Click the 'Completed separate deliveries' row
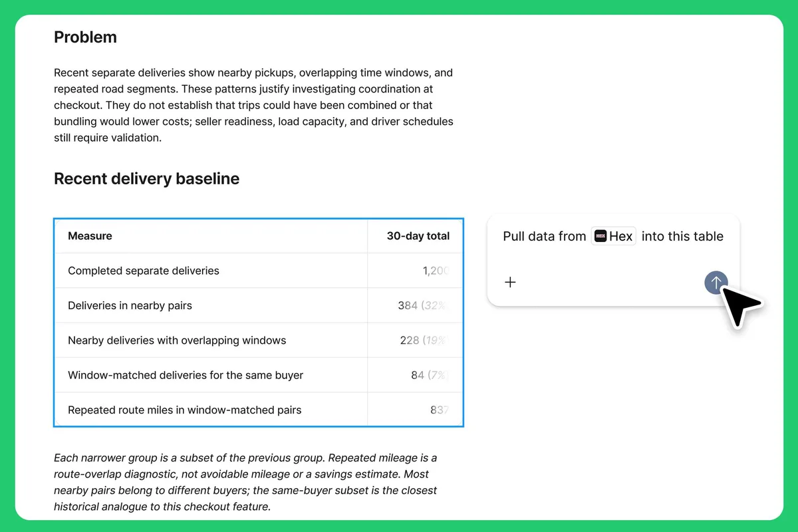 coord(258,271)
